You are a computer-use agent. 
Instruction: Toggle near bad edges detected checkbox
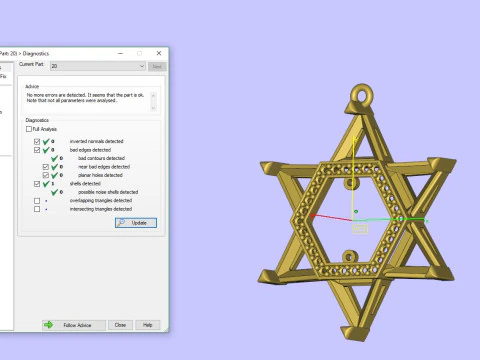pos(46,167)
